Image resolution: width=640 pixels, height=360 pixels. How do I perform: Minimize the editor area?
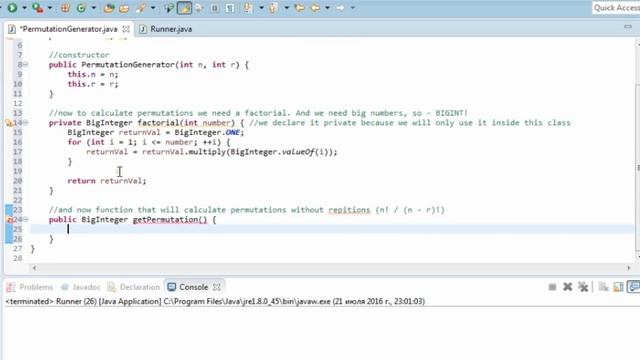[x=628, y=27]
